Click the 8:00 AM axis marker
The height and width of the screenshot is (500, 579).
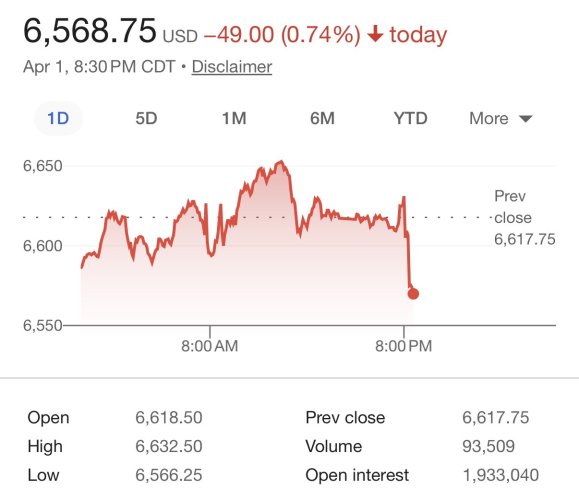pos(210,346)
